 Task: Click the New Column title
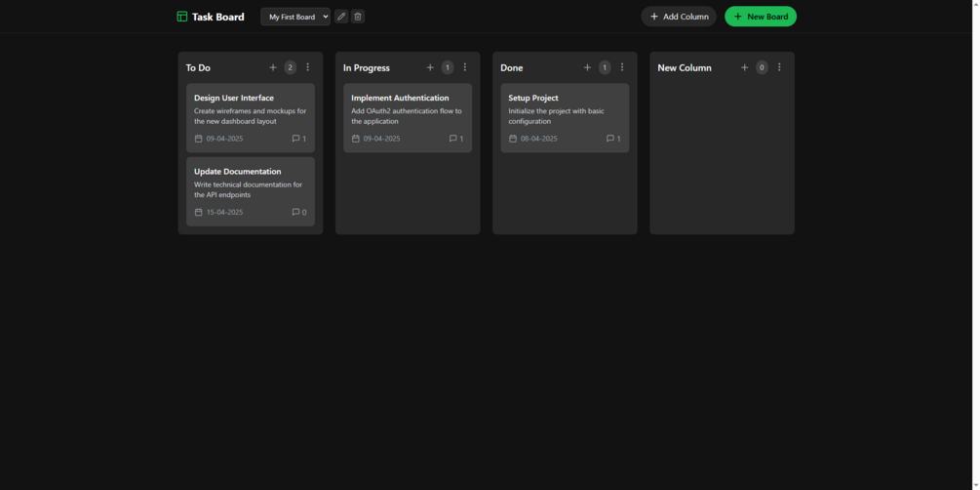(685, 67)
